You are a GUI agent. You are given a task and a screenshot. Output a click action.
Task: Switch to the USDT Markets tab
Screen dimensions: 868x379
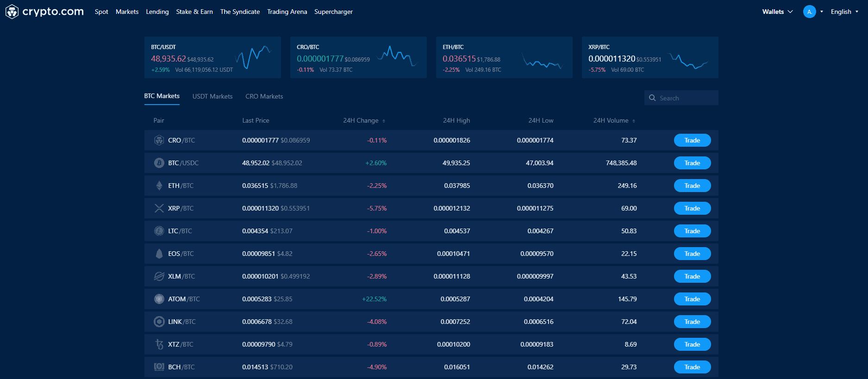[212, 96]
